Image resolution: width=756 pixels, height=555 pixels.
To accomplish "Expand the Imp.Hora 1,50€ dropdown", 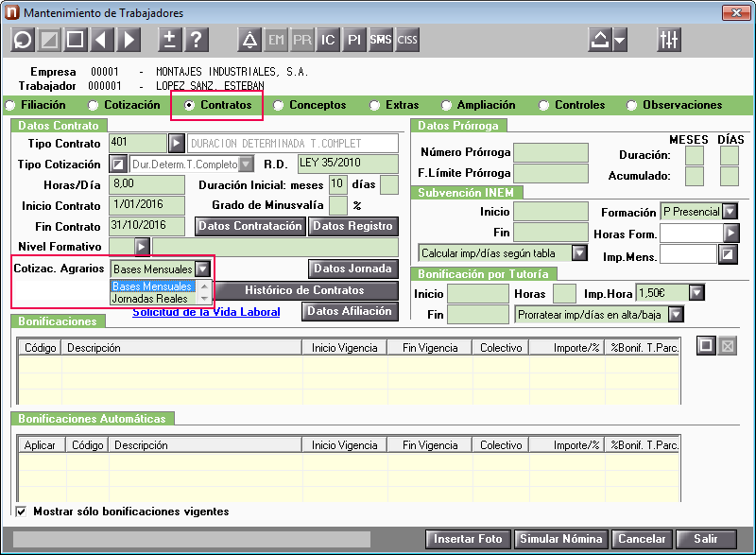I will click(x=696, y=292).
